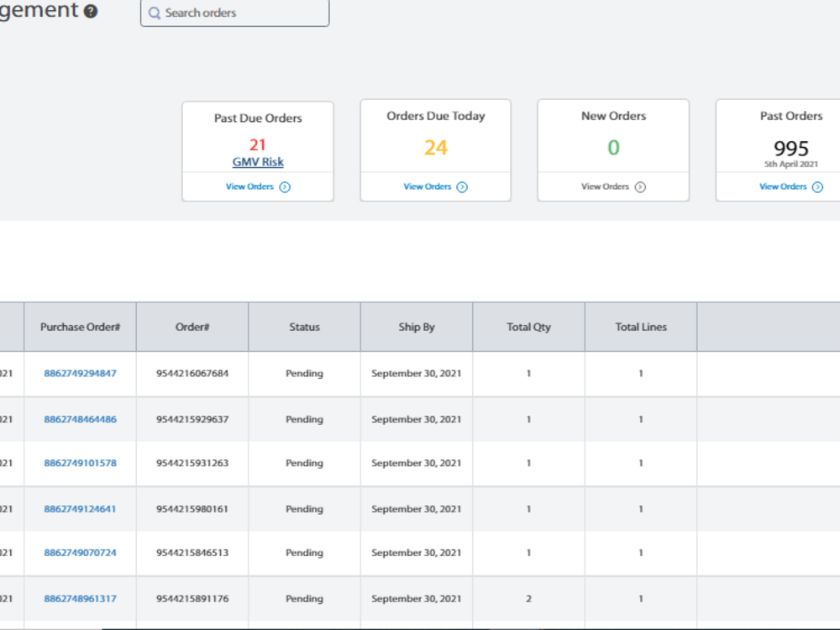Click the Orders Due Today count 24
Image resolution: width=840 pixels, height=630 pixels.
tap(435, 147)
